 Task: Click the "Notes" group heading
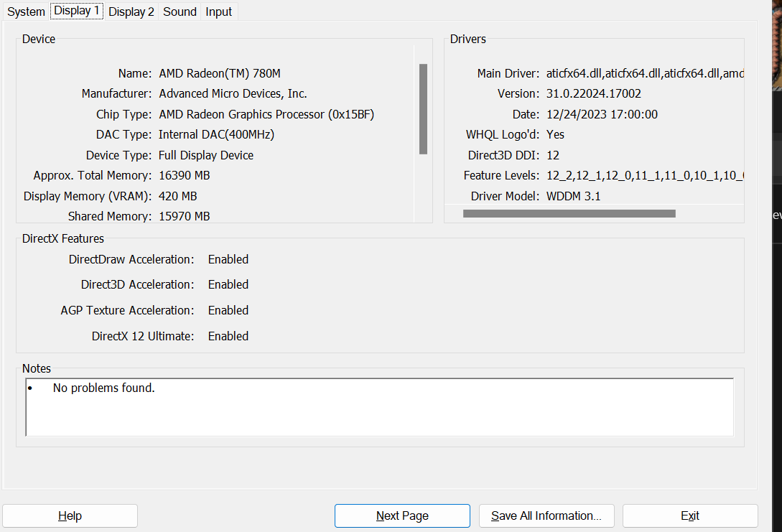coord(37,368)
